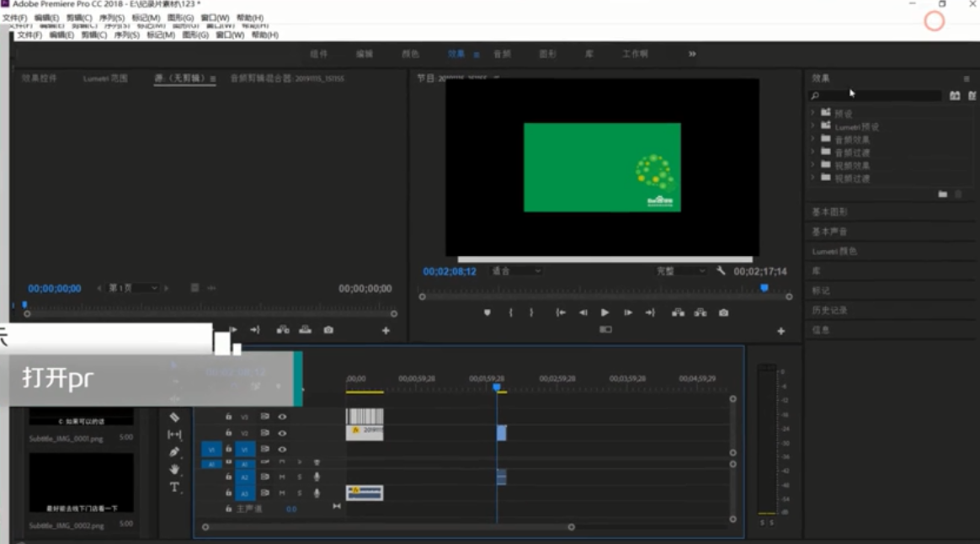Screen dimensions: 980x544
Task: Expand the 音频过渡 folder
Action: click(x=812, y=152)
